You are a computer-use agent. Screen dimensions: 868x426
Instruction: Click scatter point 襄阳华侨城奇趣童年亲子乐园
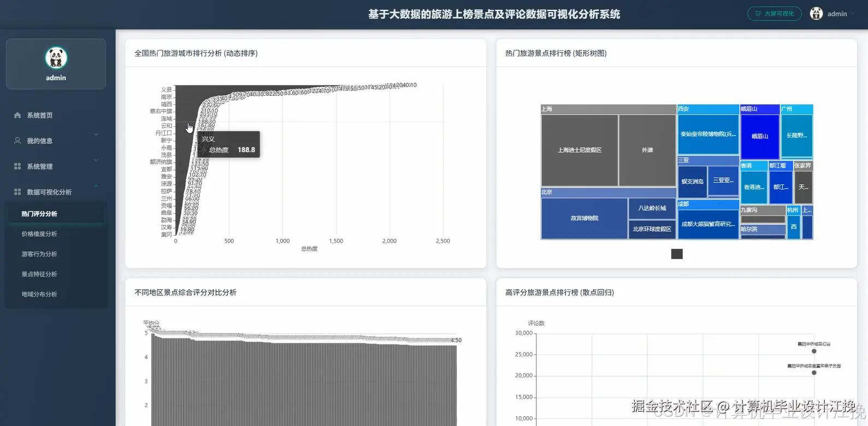tap(814, 372)
